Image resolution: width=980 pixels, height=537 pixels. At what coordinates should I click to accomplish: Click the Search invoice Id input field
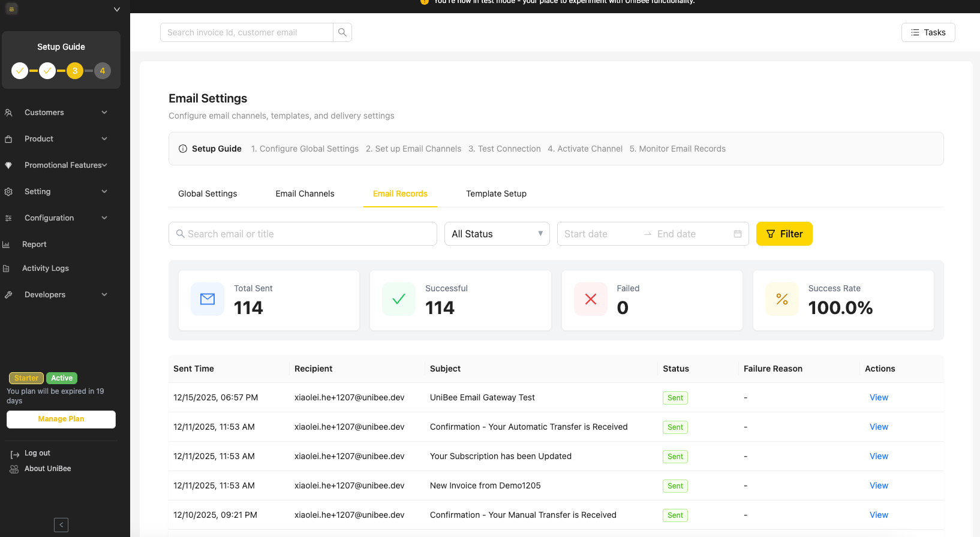pyautogui.click(x=246, y=32)
